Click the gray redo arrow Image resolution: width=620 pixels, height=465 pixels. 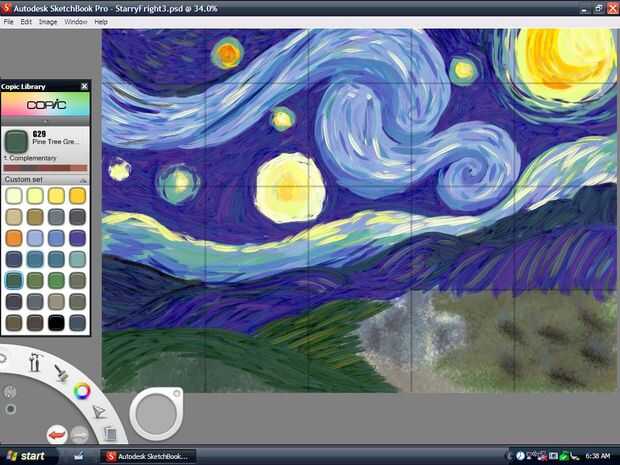tap(80, 435)
